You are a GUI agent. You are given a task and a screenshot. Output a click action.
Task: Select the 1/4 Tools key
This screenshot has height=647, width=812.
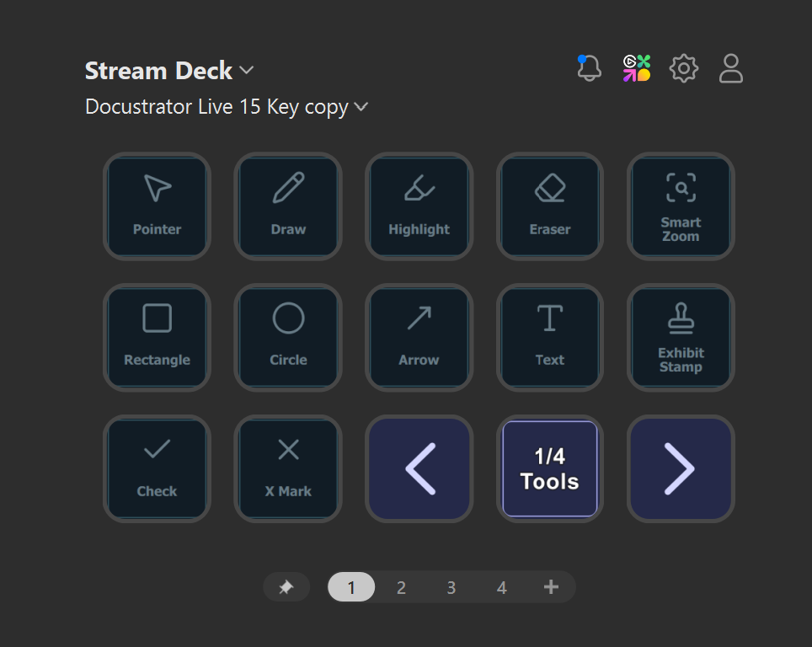[550, 468]
